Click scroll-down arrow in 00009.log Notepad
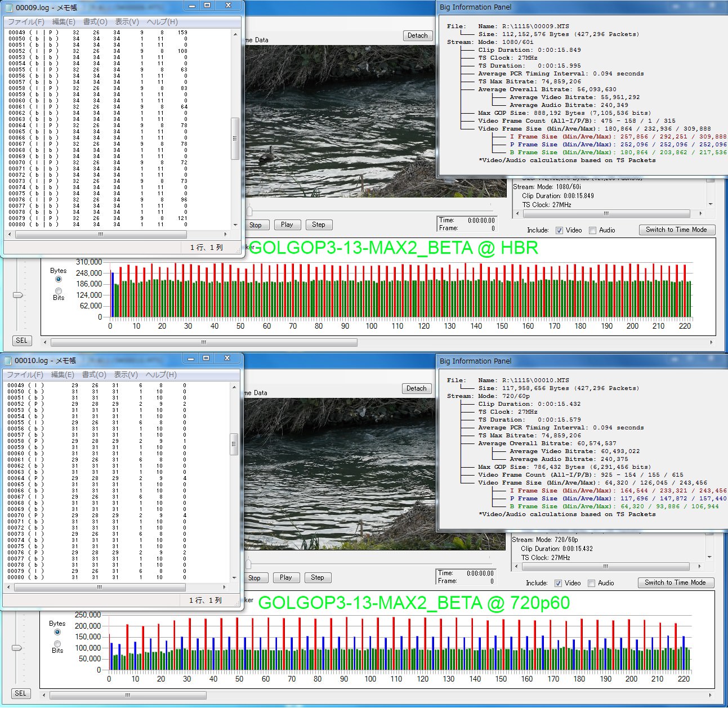 (x=235, y=225)
